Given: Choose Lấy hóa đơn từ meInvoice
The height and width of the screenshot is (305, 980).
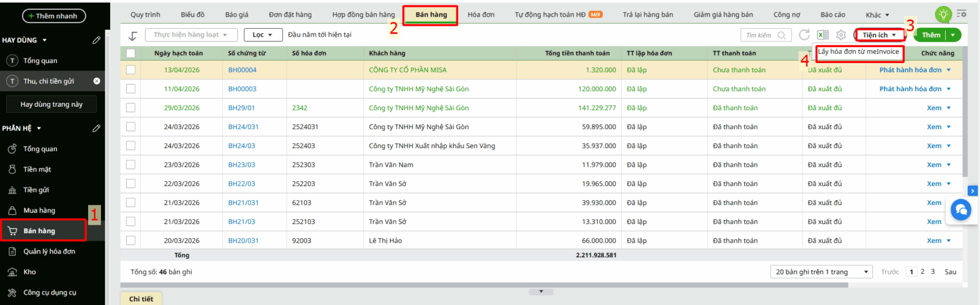Looking at the screenshot, I should point(859,52).
